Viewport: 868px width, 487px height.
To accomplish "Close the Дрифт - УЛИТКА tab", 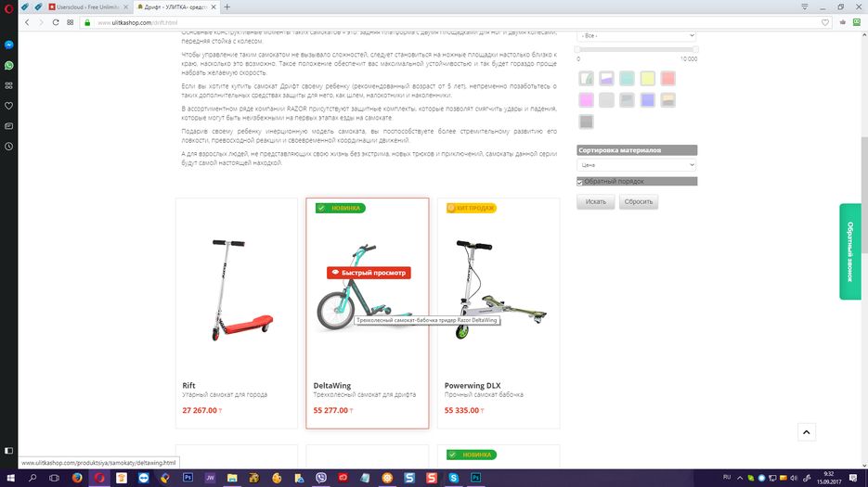I will point(214,7).
